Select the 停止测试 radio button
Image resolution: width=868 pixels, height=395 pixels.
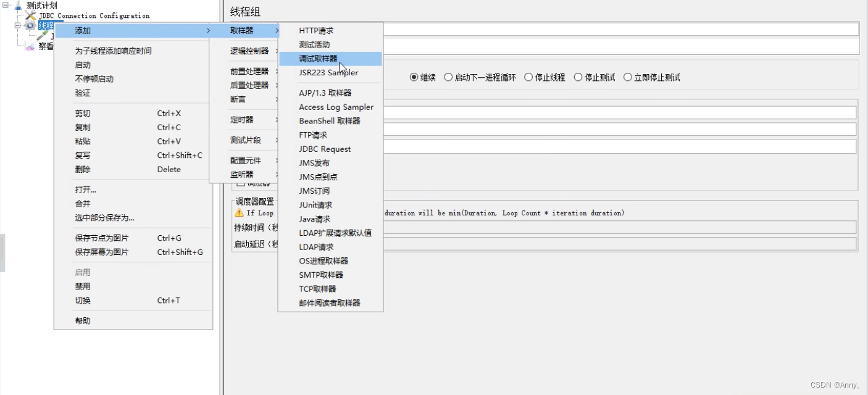[x=578, y=77]
